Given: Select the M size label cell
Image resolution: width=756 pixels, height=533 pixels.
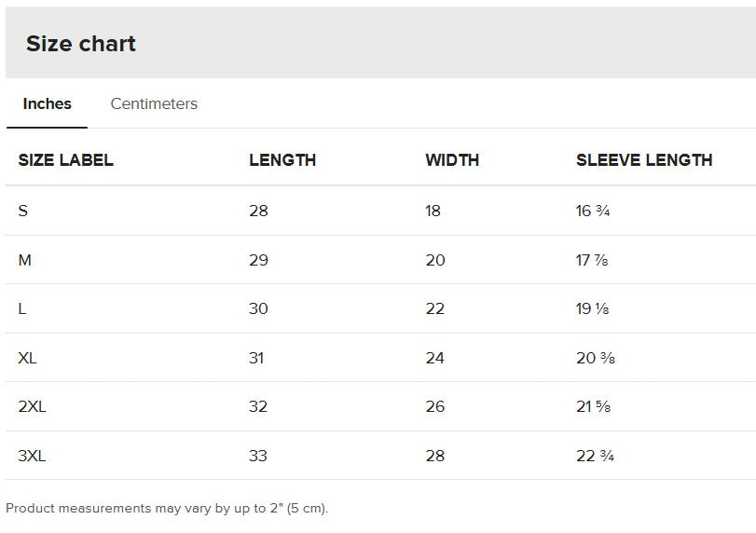Looking at the screenshot, I should (25, 260).
